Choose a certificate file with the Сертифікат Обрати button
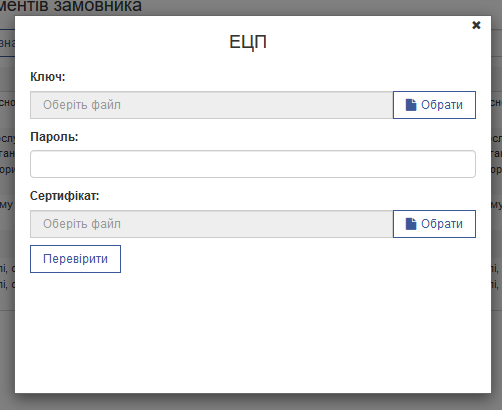 coord(434,224)
